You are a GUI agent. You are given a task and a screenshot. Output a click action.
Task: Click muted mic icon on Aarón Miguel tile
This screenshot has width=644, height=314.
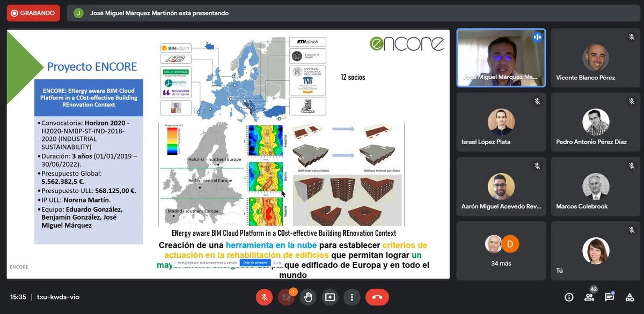pos(537,166)
